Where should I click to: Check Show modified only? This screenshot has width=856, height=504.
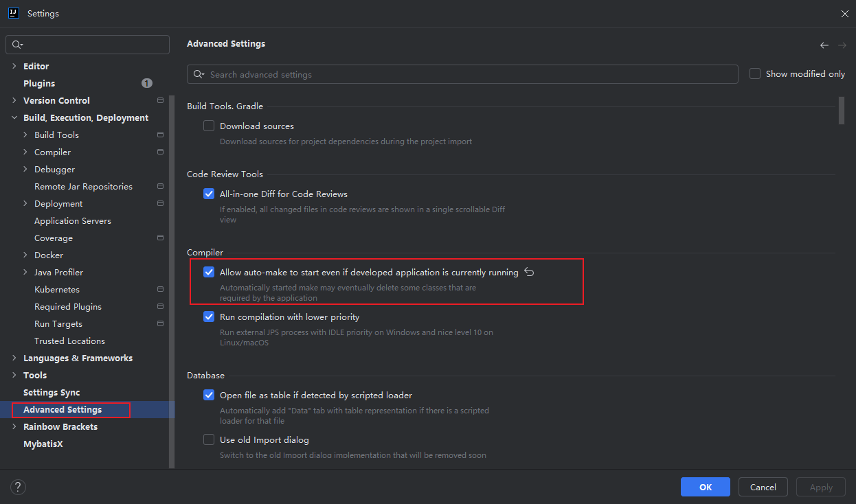point(755,73)
